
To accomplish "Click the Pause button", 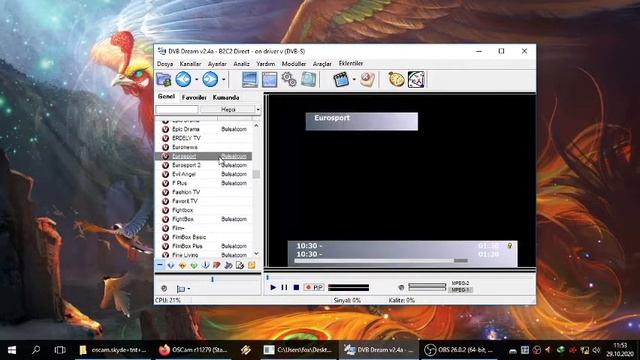I will [x=284, y=287].
